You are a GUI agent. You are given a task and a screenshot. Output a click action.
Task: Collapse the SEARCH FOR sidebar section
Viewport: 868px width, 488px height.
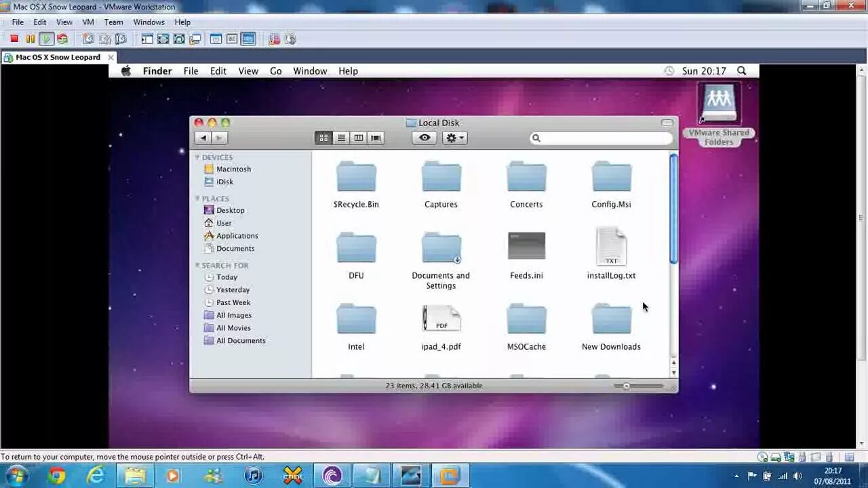point(197,265)
